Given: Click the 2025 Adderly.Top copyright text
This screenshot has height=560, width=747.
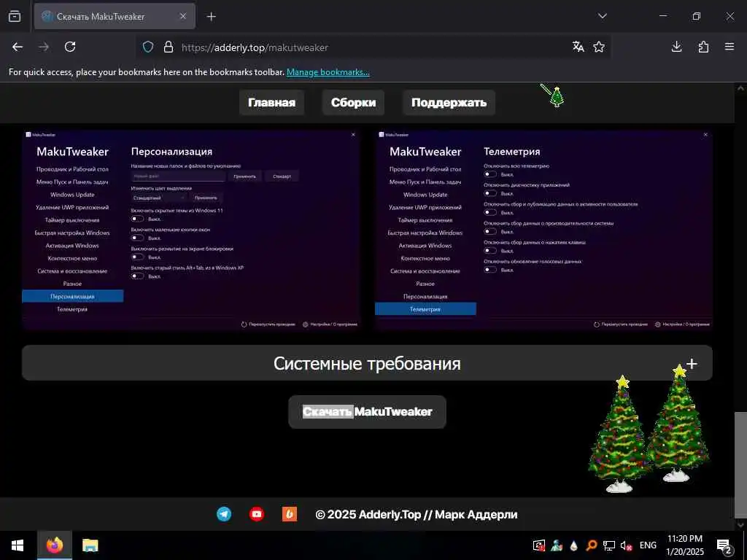Looking at the screenshot, I should click(x=417, y=514).
